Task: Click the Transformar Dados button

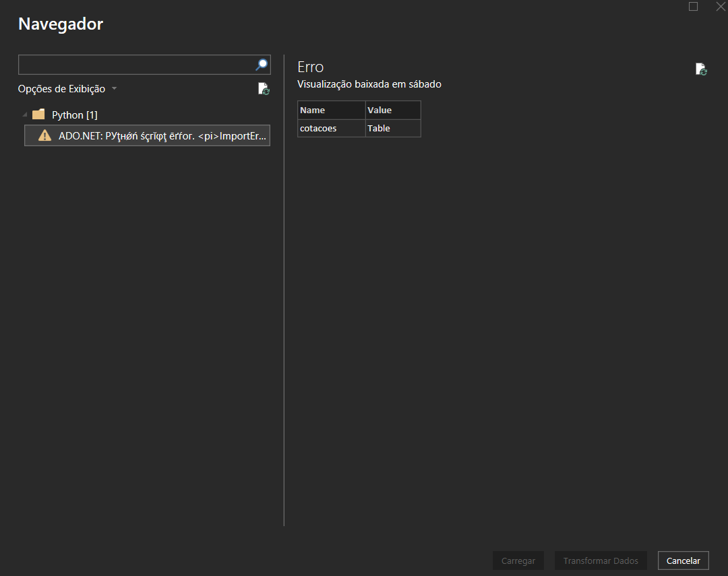Action: click(x=601, y=561)
